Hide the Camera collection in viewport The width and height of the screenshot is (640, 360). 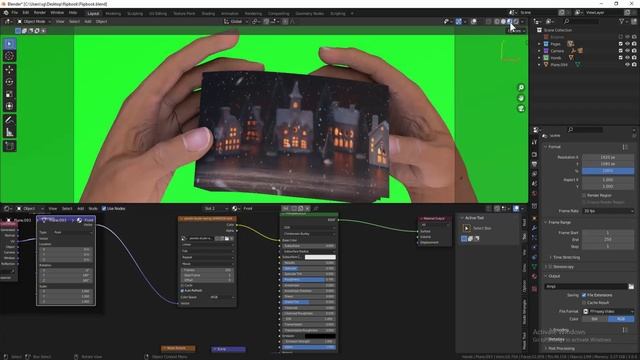pyautogui.click(x=627, y=51)
